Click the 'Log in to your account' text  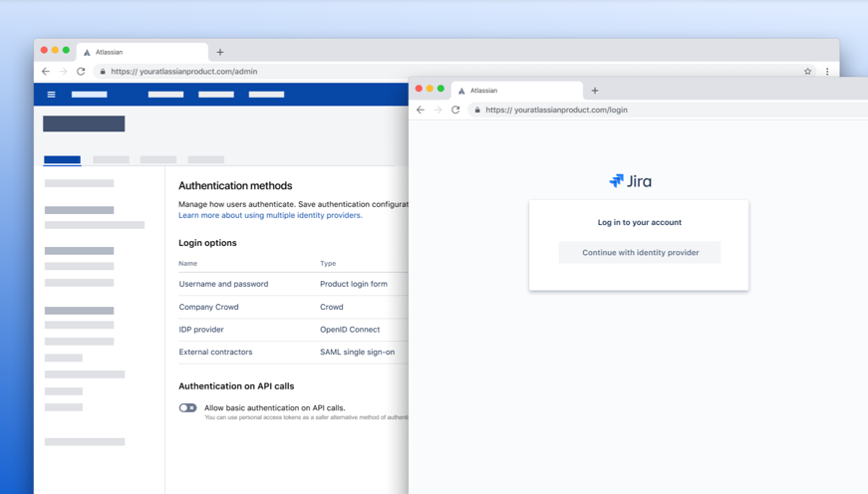640,222
